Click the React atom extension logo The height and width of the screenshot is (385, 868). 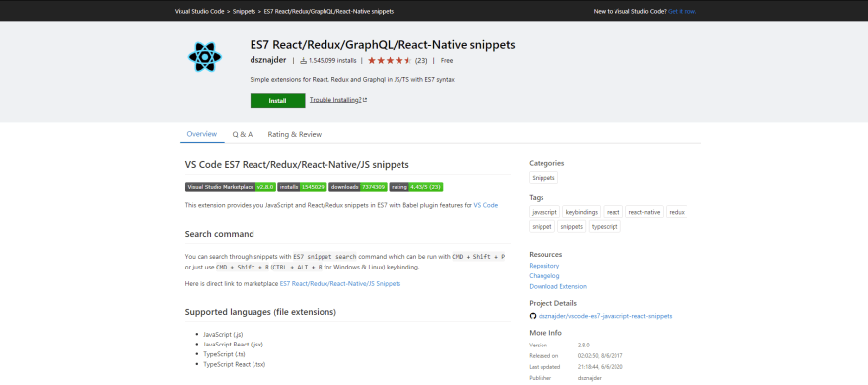tap(205, 56)
